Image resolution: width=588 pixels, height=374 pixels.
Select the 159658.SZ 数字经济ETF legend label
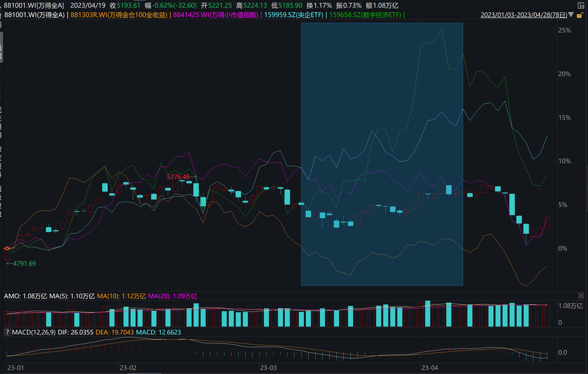pyautogui.click(x=365, y=15)
